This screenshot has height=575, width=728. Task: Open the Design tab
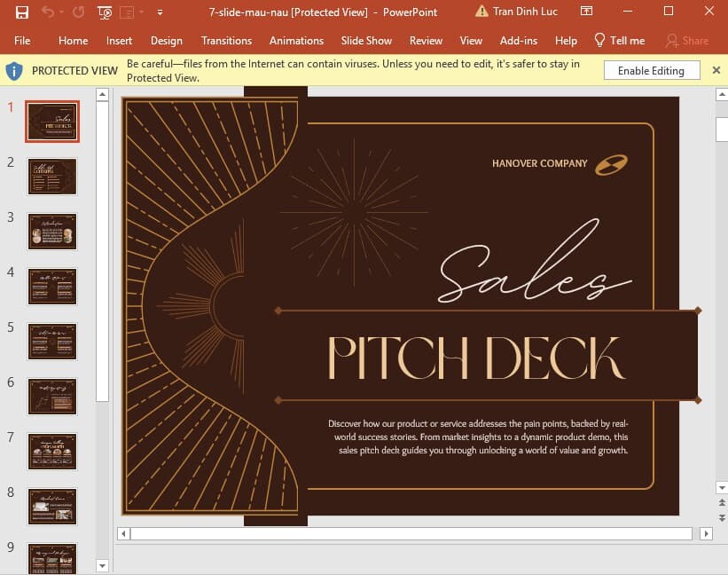166,41
